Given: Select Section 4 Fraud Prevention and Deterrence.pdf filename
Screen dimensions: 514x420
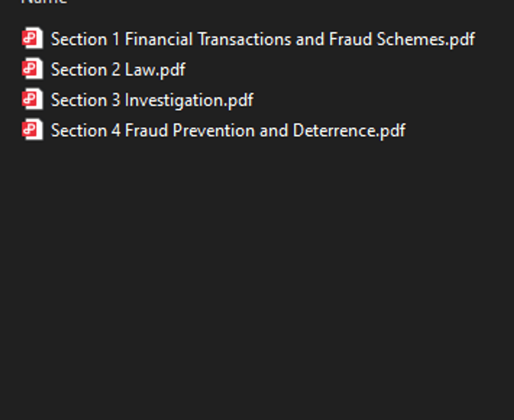Looking at the screenshot, I should click(228, 130).
